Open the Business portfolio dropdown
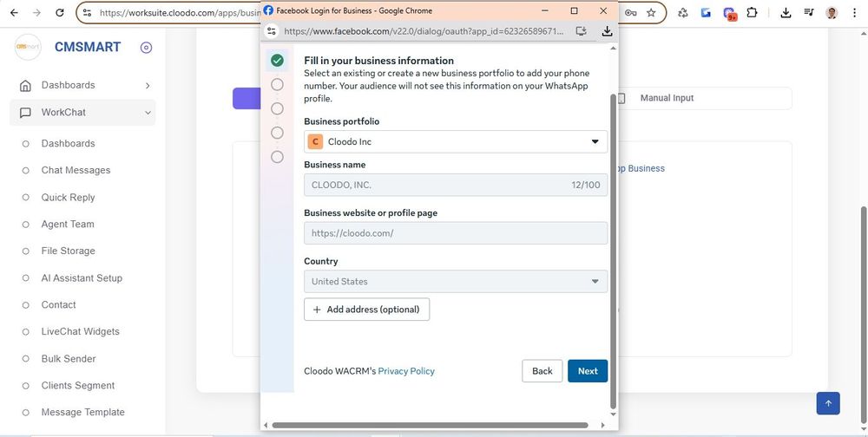 pos(456,141)
